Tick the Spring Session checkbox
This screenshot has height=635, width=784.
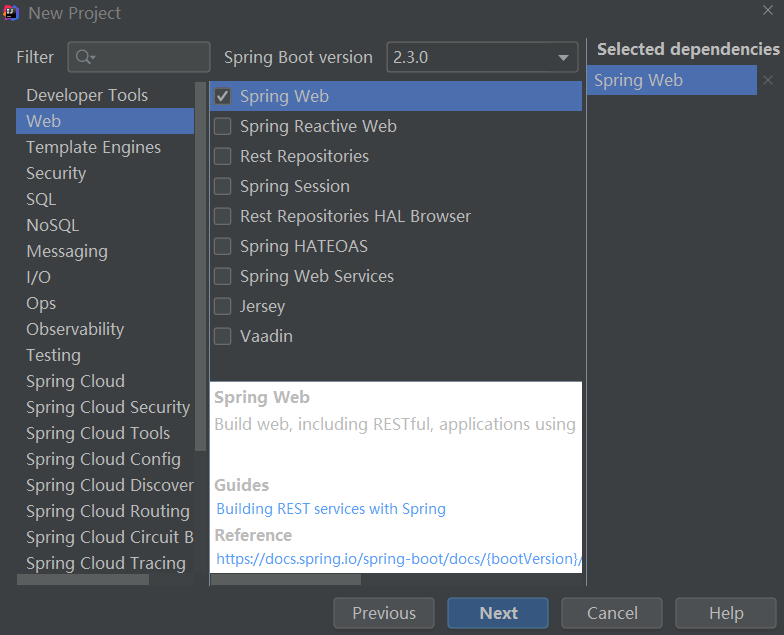click(x=223, y=187)
